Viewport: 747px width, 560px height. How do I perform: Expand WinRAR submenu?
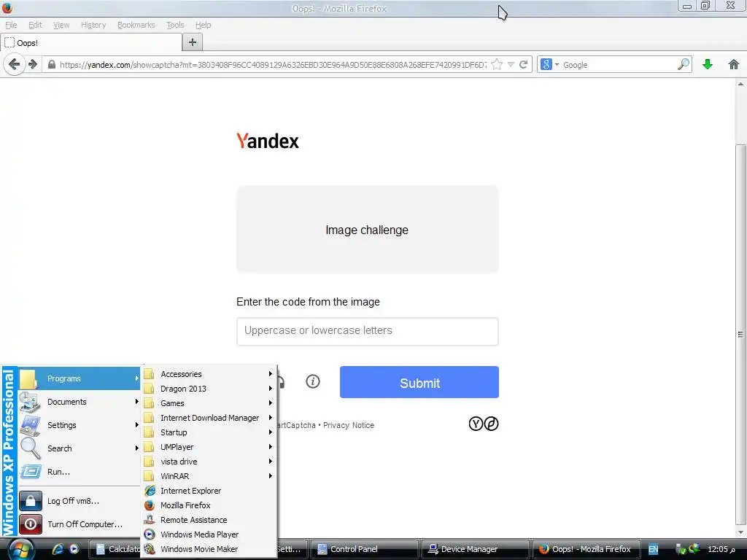tap(209, 476)
